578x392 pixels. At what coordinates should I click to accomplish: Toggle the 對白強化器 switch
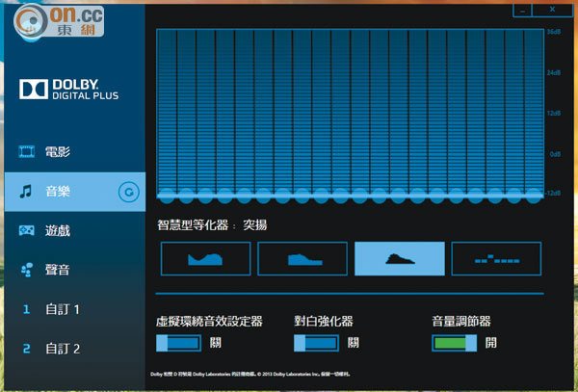click(x=316, y=343)
